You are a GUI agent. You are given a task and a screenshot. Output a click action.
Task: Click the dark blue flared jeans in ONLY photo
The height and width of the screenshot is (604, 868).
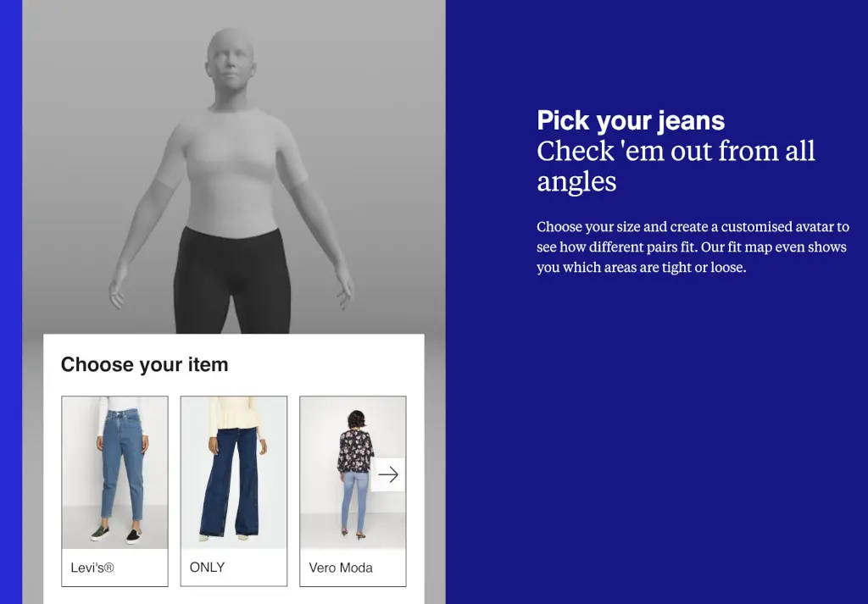(x=230, y=482)
